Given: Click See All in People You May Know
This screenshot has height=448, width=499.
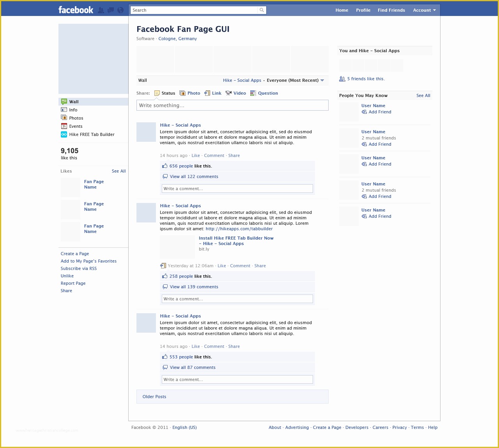Looking at the screenshot, I should pos(423,95).
